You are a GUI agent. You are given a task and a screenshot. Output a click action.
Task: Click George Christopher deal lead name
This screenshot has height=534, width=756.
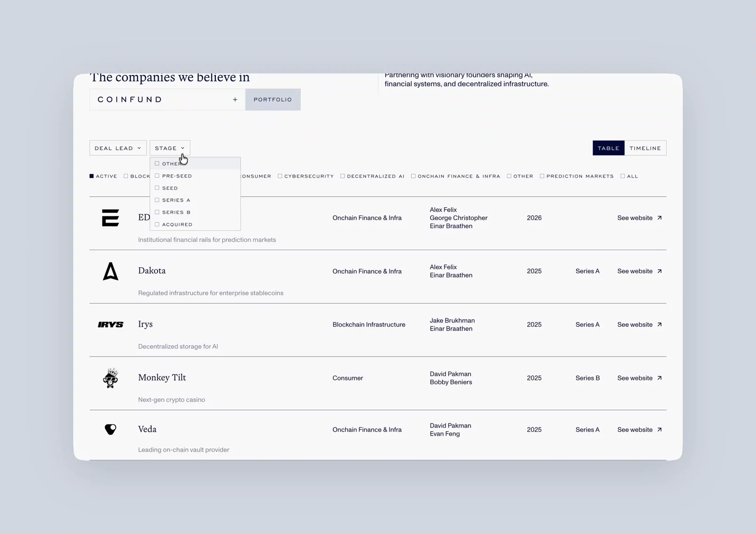458,218
